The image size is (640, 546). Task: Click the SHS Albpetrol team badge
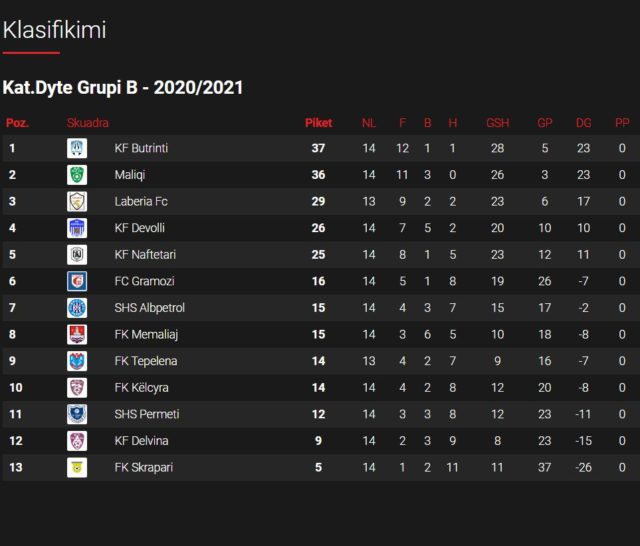click(77, 308)
